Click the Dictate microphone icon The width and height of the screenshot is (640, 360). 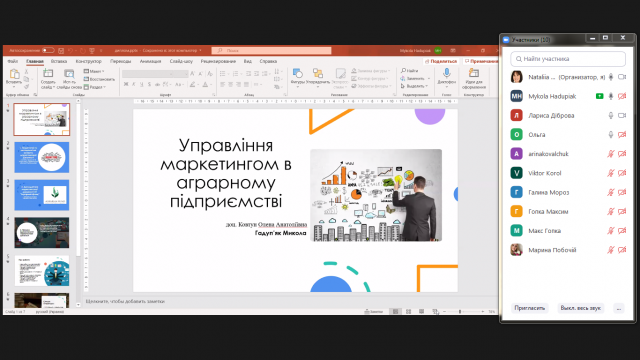tap(447, 73)
